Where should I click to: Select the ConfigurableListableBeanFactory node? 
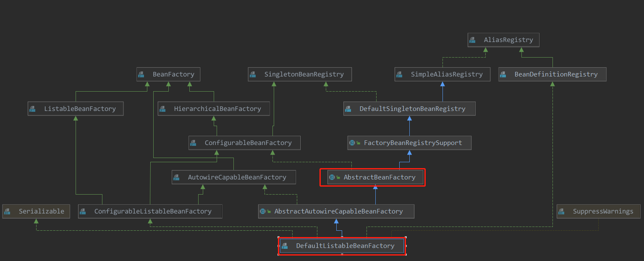click(x=150, y=211)
